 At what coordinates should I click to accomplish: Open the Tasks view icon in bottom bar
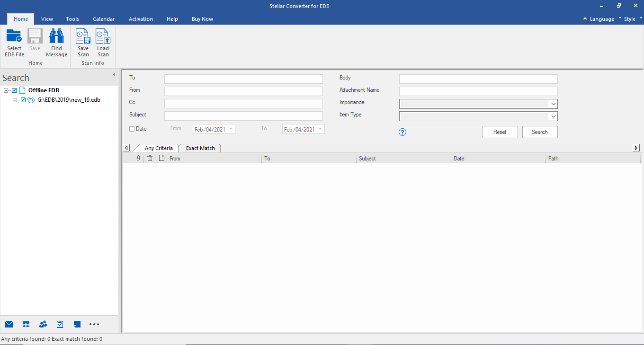click(60, 324)
